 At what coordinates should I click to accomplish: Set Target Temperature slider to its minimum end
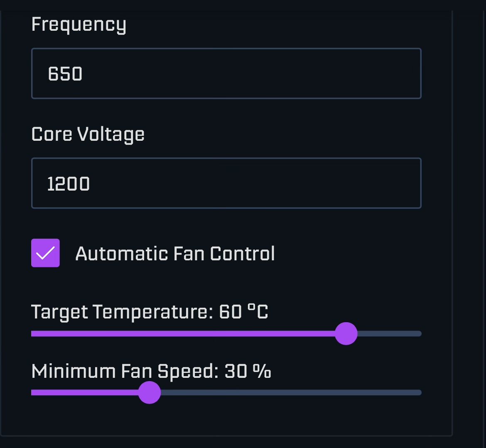pos(32,334)
